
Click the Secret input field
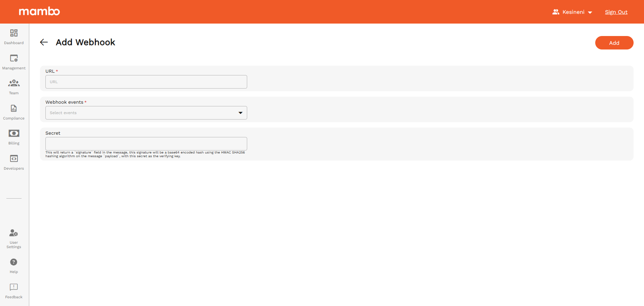click(146, 143)
